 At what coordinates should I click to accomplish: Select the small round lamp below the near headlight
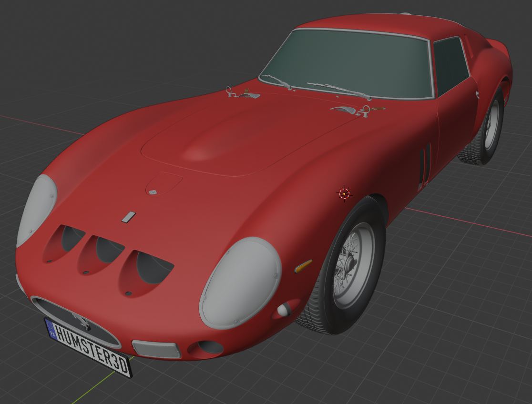[x=284, y=309]
